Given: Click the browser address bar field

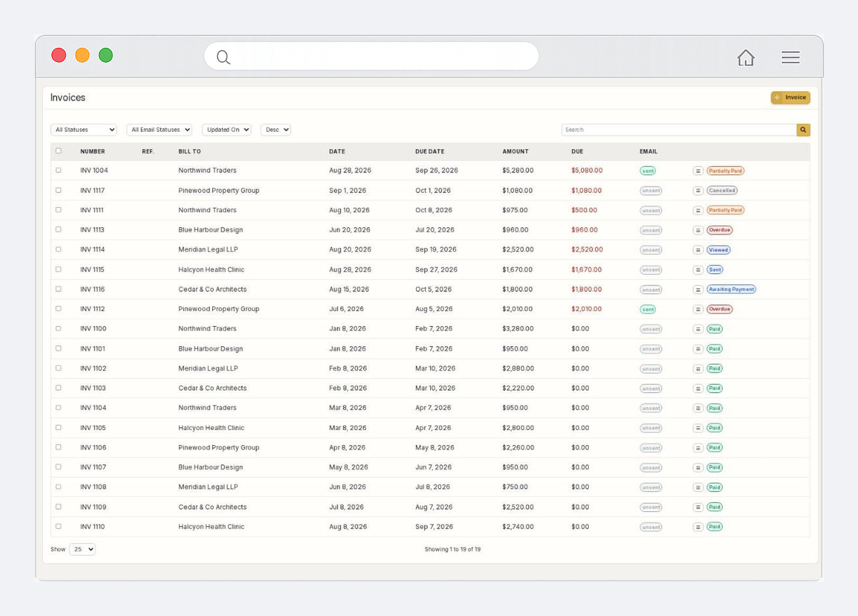Looking at the screenshot, I should [371, 56].
